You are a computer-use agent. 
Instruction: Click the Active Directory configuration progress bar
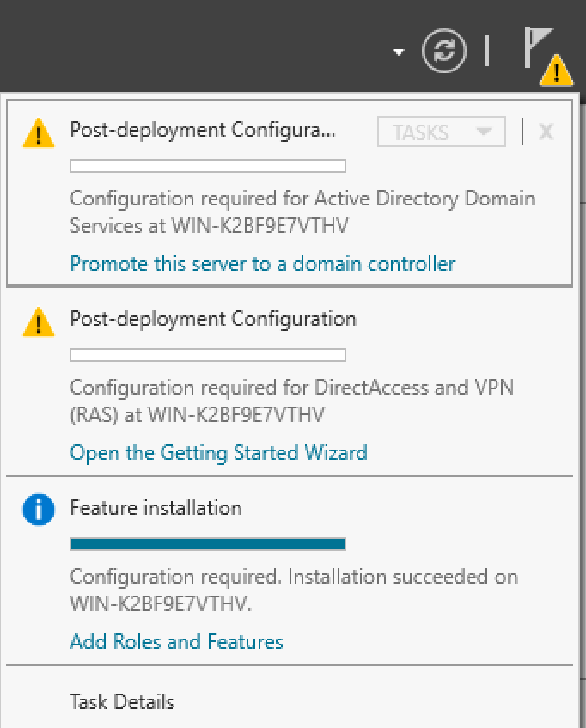pos(207,166)
